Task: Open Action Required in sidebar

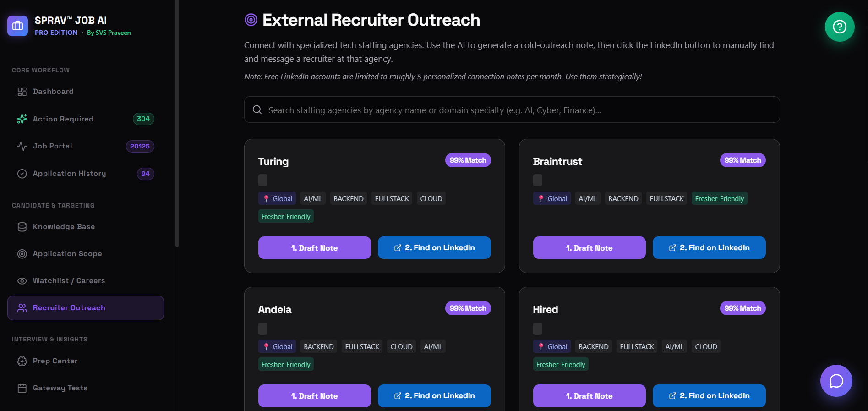Action: coord(86,119)
